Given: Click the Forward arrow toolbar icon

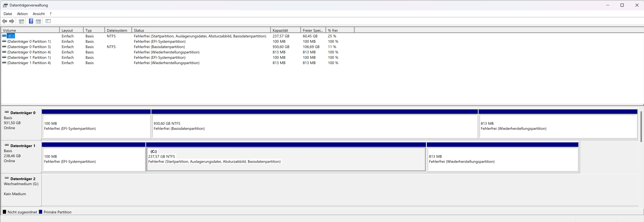Looking at the screenshot, I should (x=12, y=21).
